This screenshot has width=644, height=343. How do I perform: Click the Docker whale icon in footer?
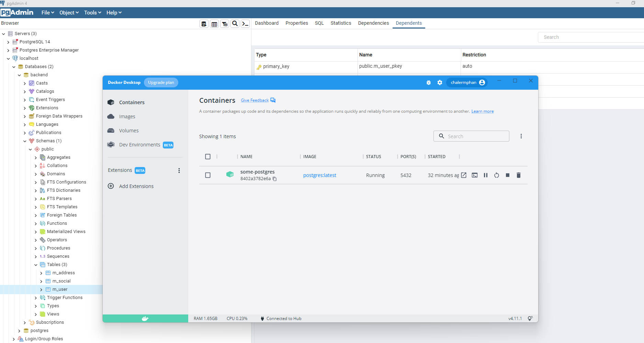tap(145, 319)
